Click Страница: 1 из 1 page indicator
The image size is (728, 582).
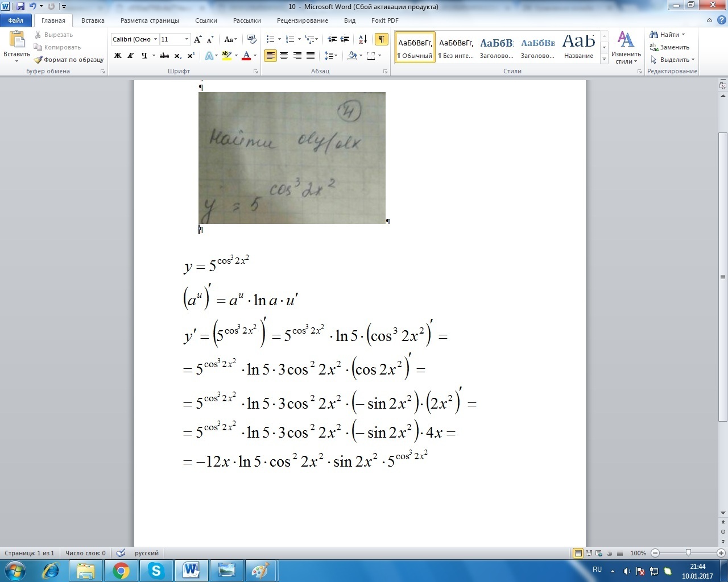[30, 553]
